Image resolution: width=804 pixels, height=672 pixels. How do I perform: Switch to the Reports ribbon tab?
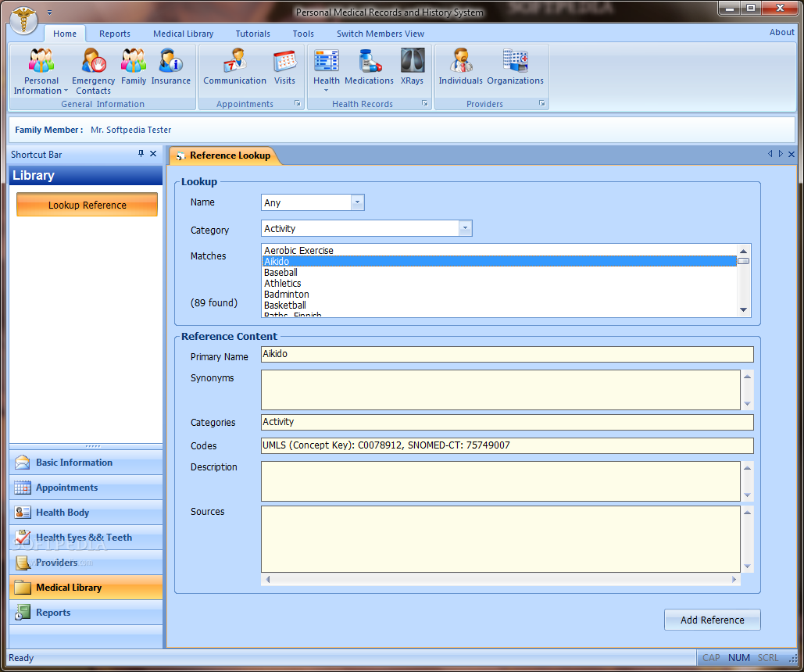click(x=115, y=34)
